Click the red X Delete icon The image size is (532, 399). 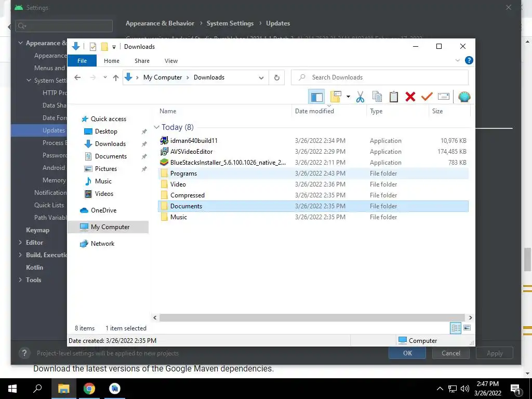pos(410,97)
